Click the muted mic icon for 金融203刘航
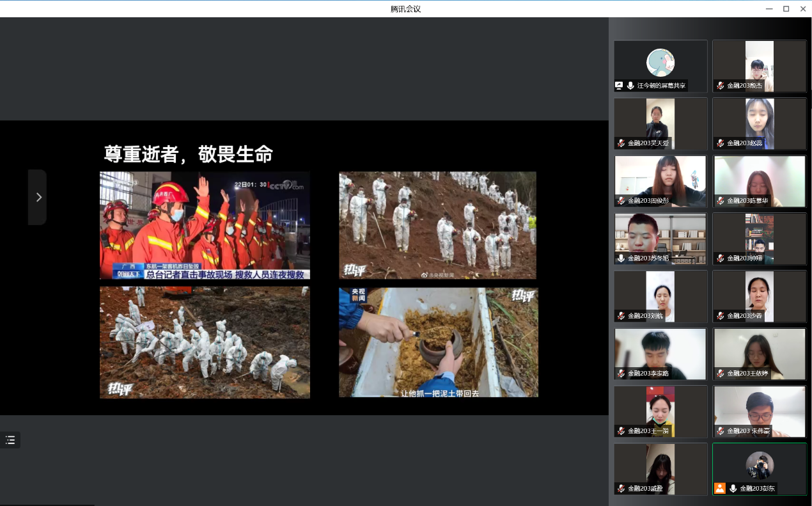The image size is (812, 506). pyautogui.click(x=621, y=315)
